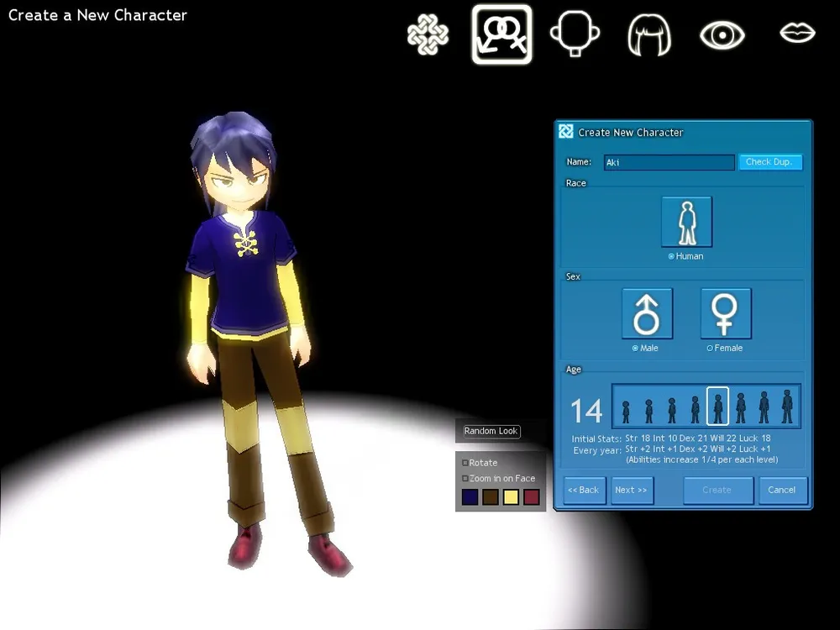The image size is (840, 630).
Task: Click the Random Look button
Action: pos(491,431)
